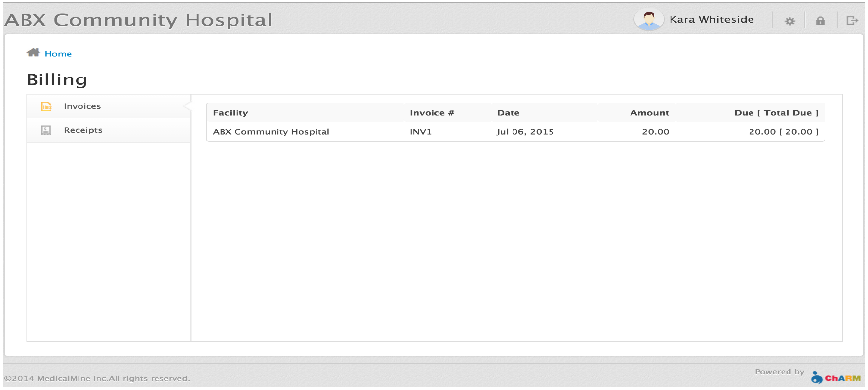This screenshot has height=390, width=868.
Task: Select the ABX Community Hospital facility cell
Action: click(x=271, y=132)
